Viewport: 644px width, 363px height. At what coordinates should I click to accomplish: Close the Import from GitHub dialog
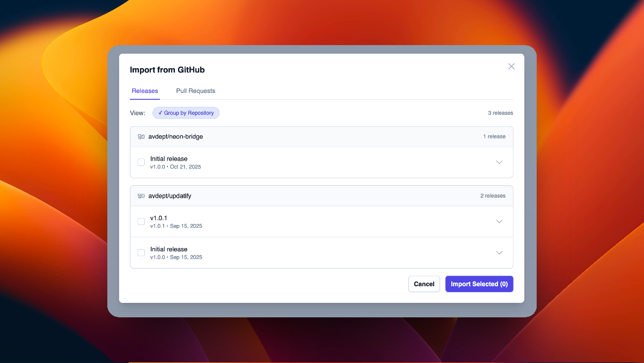coord(511,67)
